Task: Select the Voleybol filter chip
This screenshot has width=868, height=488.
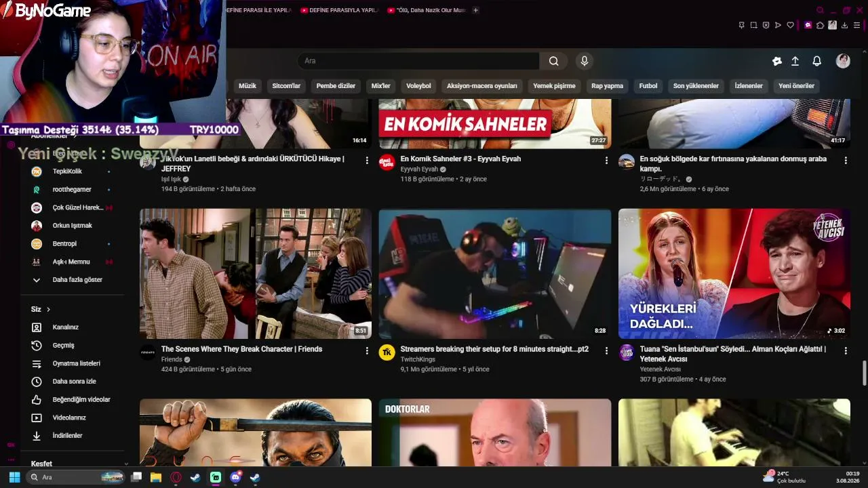Action: (x=418, y=86)
